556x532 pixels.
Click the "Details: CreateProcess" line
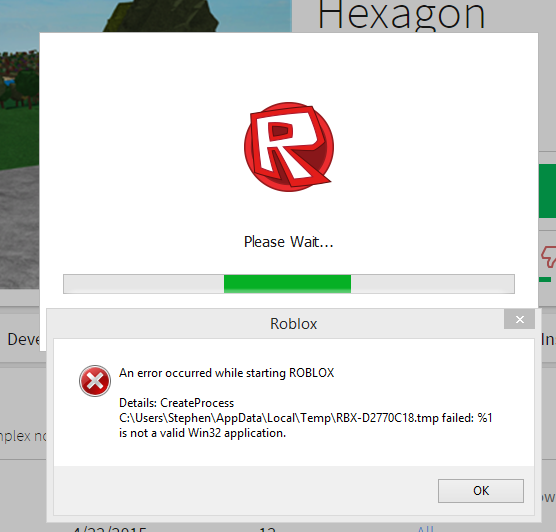click(177, 403)
